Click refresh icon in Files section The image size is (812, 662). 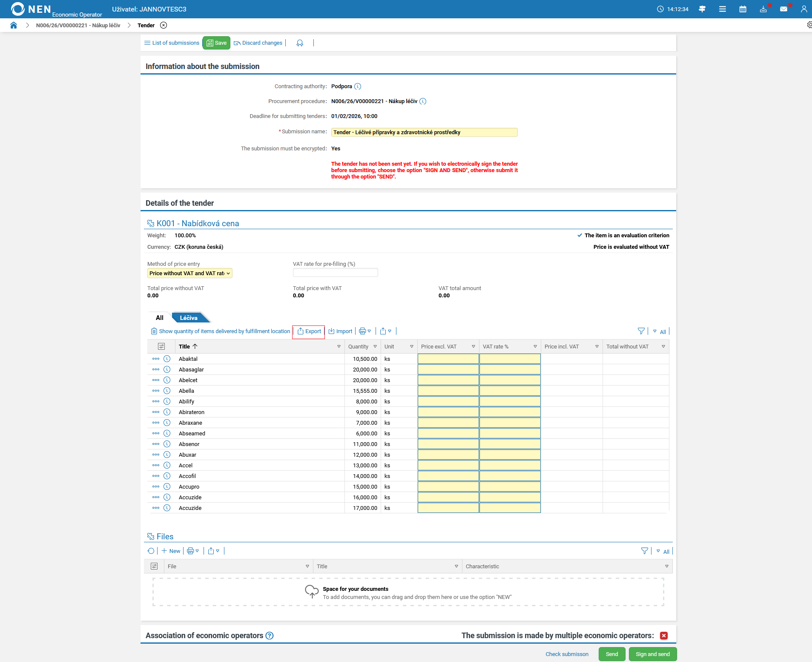tap(151, 551)
